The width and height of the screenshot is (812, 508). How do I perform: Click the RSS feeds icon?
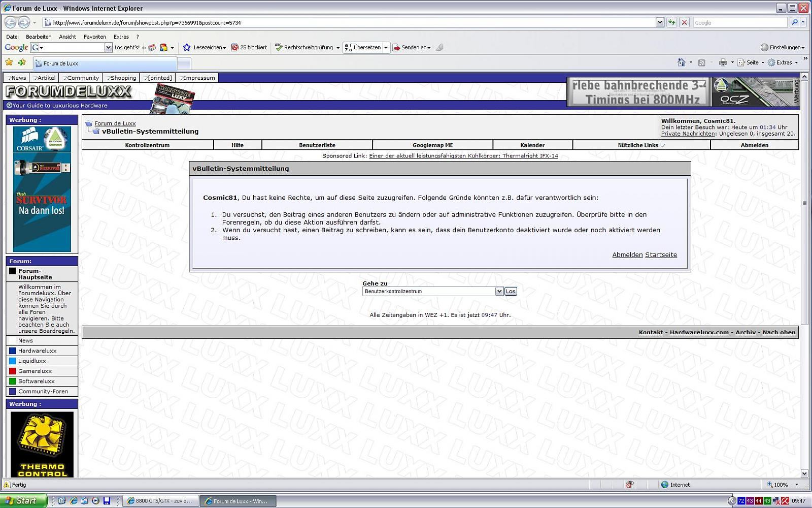[702, 62]
